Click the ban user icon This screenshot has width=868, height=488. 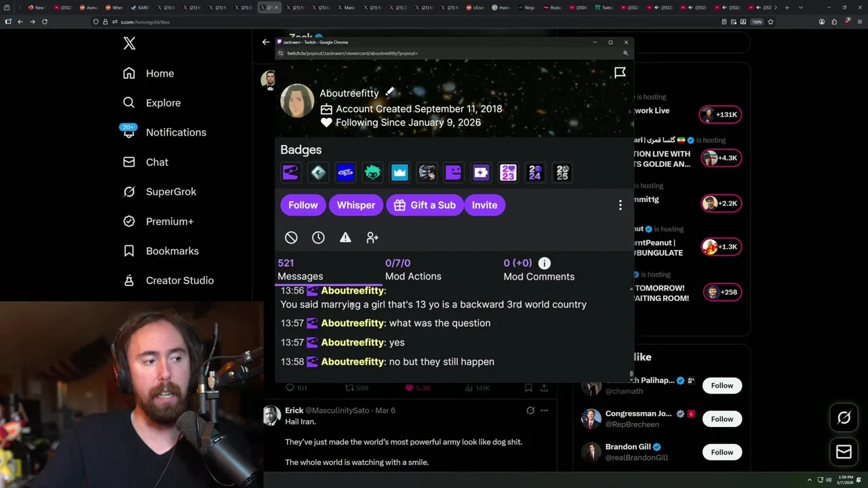click(x=291, y=237)
